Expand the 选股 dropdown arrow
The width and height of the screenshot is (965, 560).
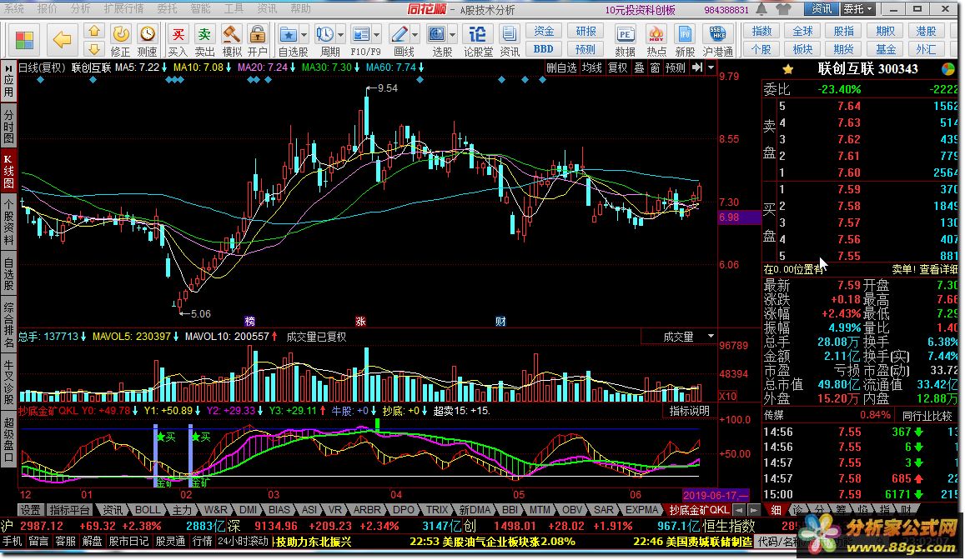[452, 35]
